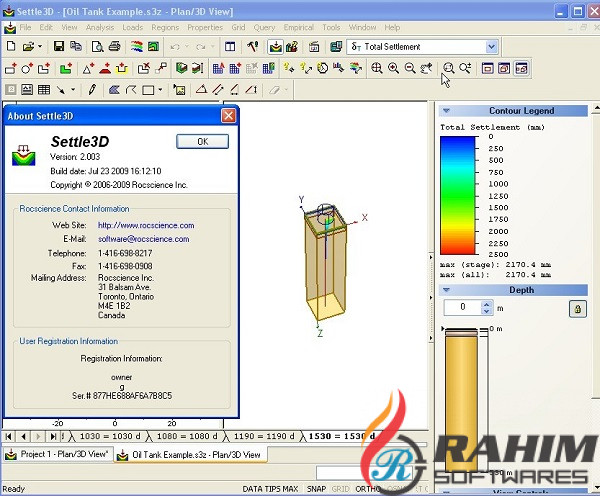Toggle ORTHO in the status bar
The width and height of the screenshot is (600, 496).
tap(368, 489)
